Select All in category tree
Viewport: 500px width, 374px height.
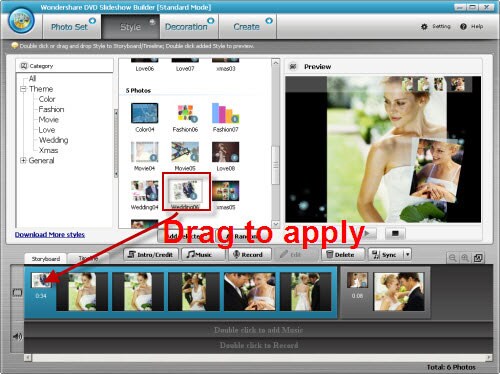(x=32, y=79)
